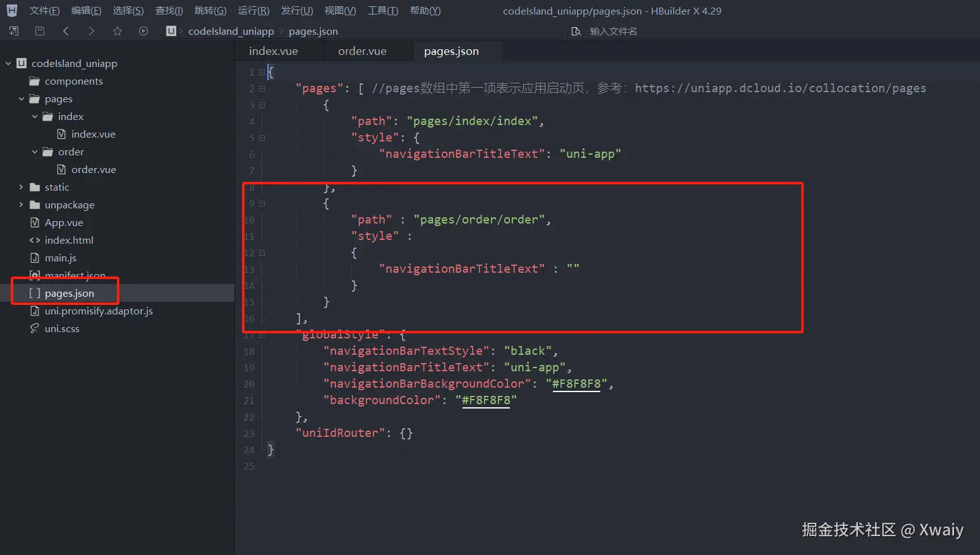This screenshot has width=980, height=555.
Task: Open the order.vue file from sidebar
Action: tap(94, 169)
